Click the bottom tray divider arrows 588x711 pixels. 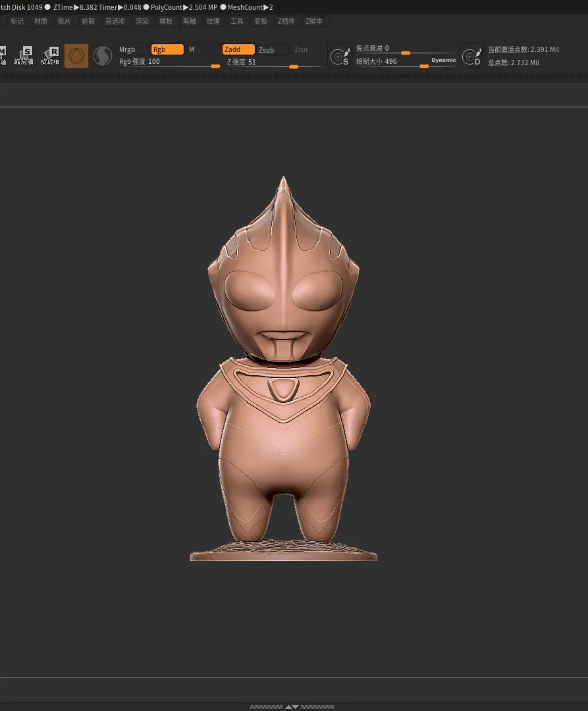(x=292, y=707)
